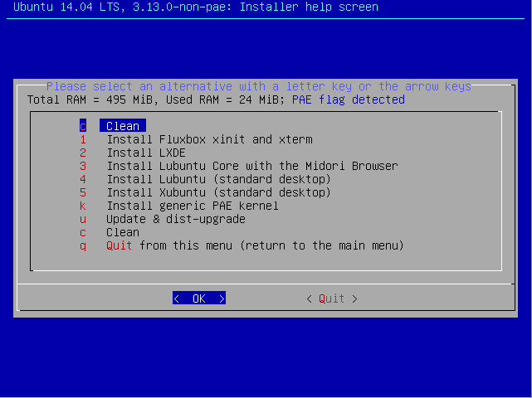Click the 'PAE flag detected' text
Viewport: 532px width, 398px height.
coord(348,99)
